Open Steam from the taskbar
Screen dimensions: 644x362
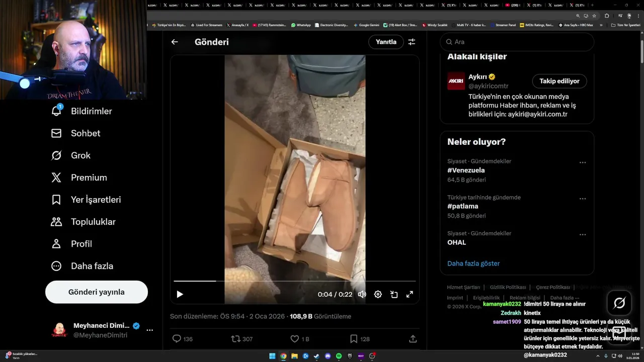tap(316, 356)
